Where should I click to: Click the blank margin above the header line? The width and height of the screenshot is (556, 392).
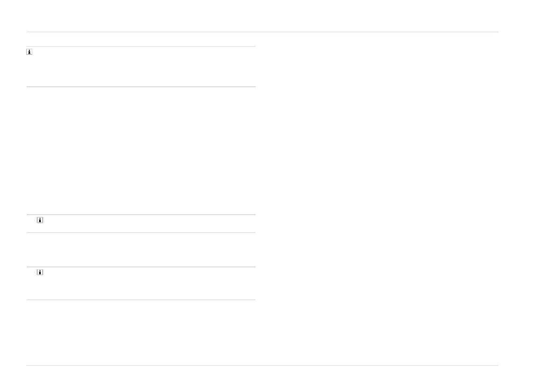(263, 15)
